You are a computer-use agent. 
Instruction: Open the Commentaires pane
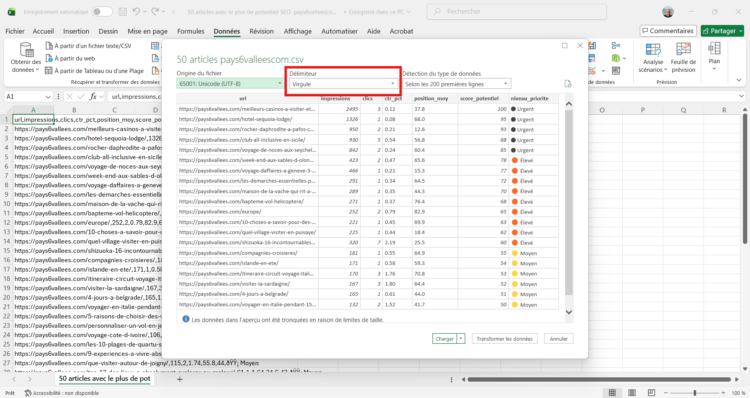[x=668, y=31]
